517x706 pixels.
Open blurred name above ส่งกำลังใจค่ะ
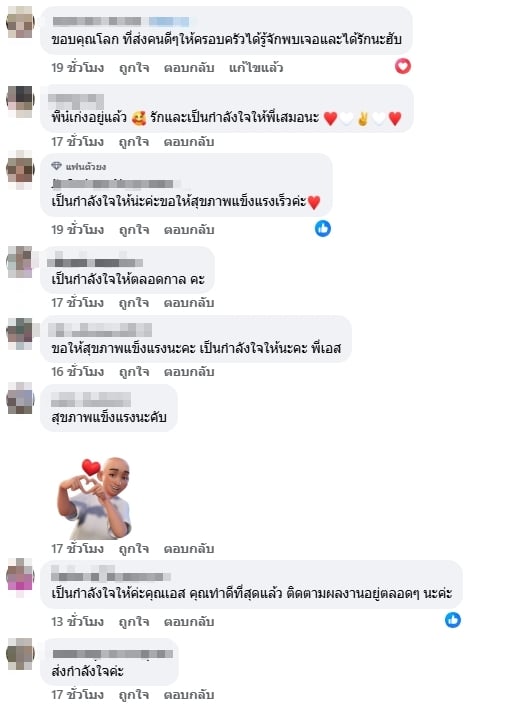tap(113, 654)
